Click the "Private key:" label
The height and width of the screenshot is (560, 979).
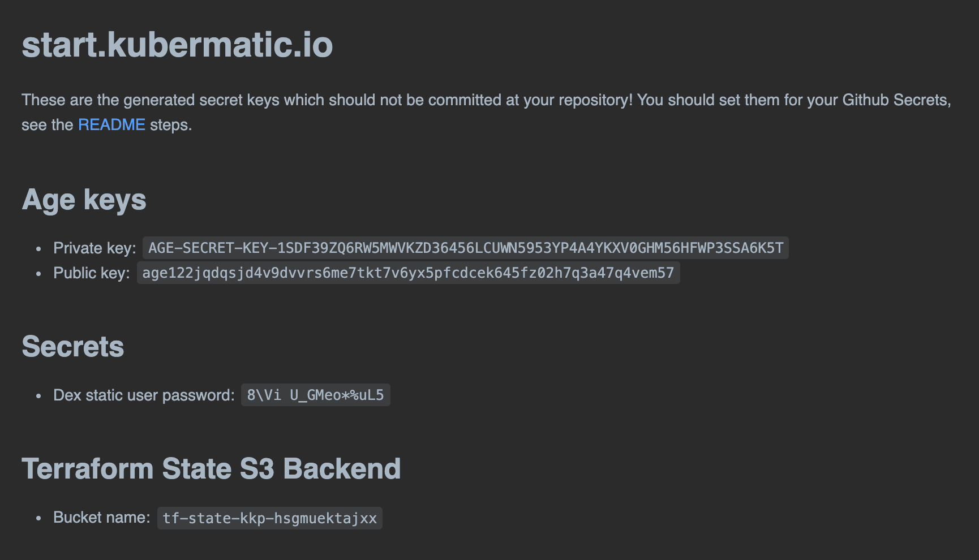click(x=95, y=248)
